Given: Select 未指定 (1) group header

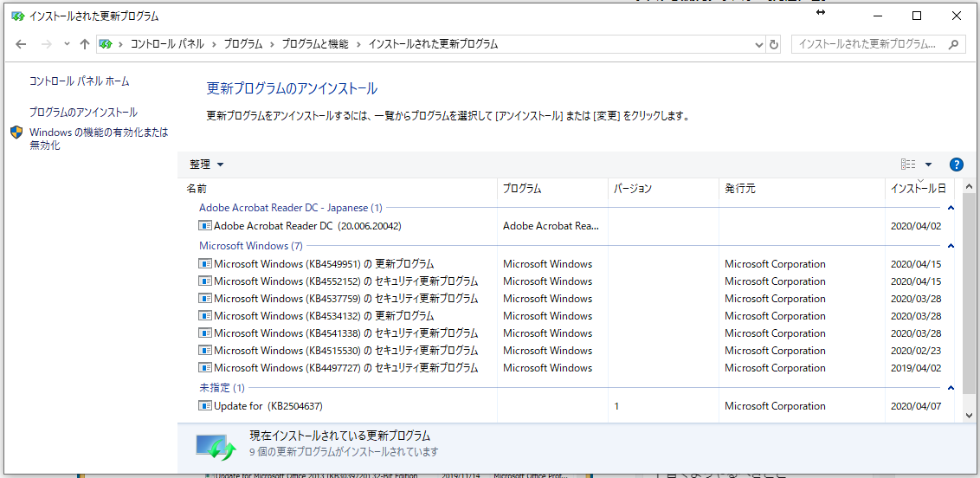Looking at the screenshot, I should (222, 388).
